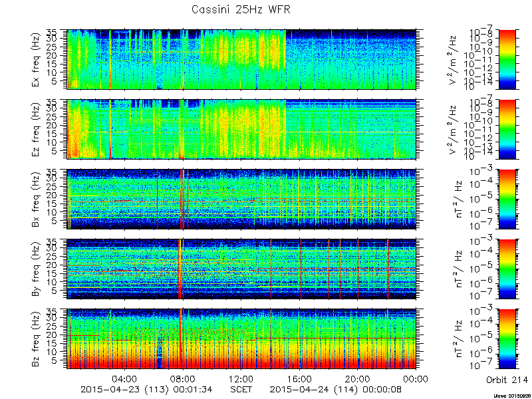532x399 pixels.
Task: Click the color bar beside the Ex panel
Action: pos(507,59)
